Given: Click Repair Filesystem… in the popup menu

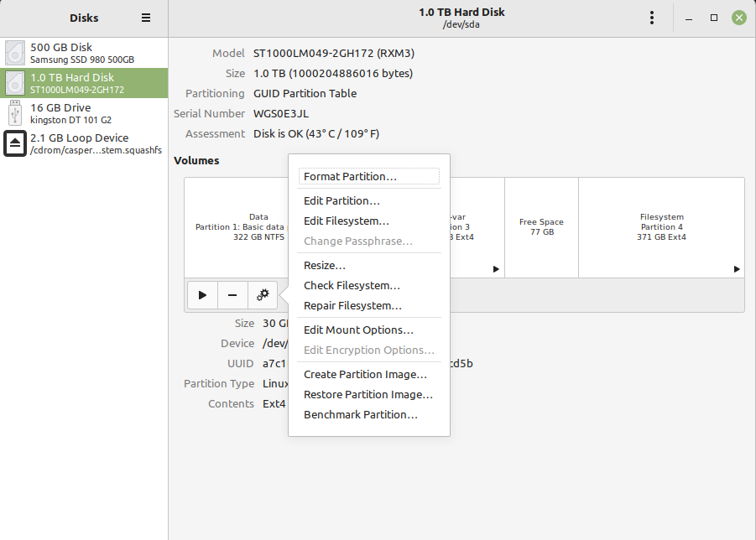Looking at the screenshot, I should [352, 306].
